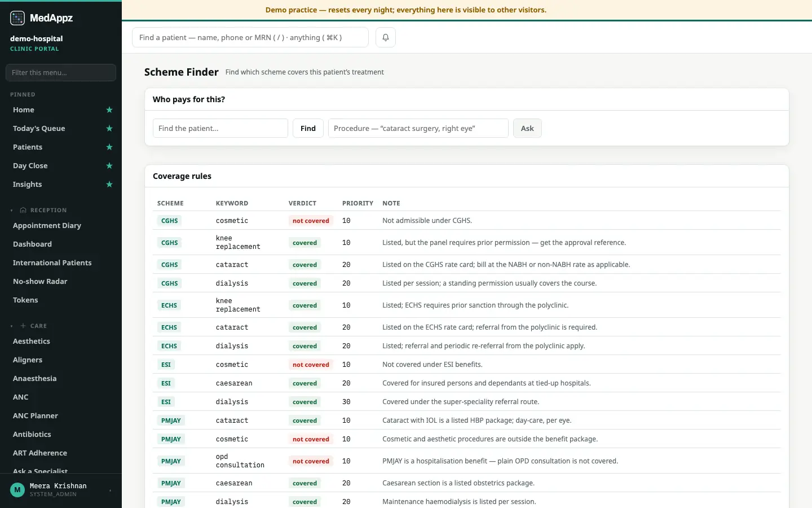812x508 pixels.
Task: Click the VERDICT column header
Action: click(x=302, y=203)
